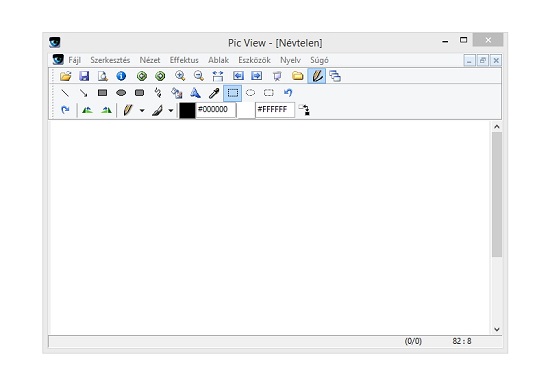Go to previous image with left arrow icon
The width and height of the screenshot is (550, 385).
pos(238,76)
